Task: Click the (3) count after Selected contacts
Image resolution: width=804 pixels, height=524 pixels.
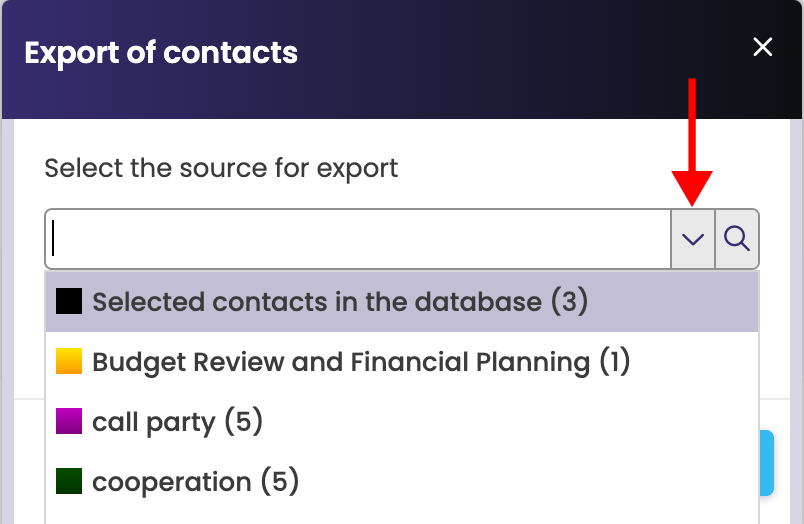Action: point(570,301)
